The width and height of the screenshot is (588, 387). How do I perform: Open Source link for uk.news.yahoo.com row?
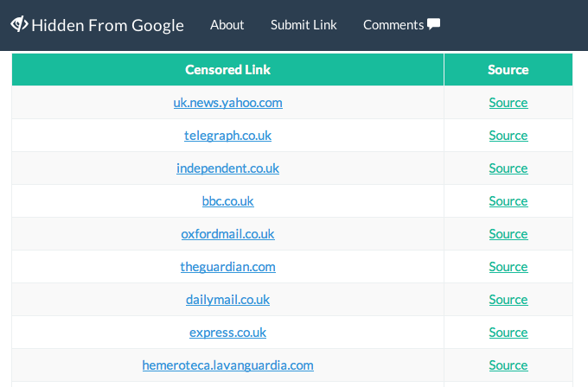(x=508, y=103)
